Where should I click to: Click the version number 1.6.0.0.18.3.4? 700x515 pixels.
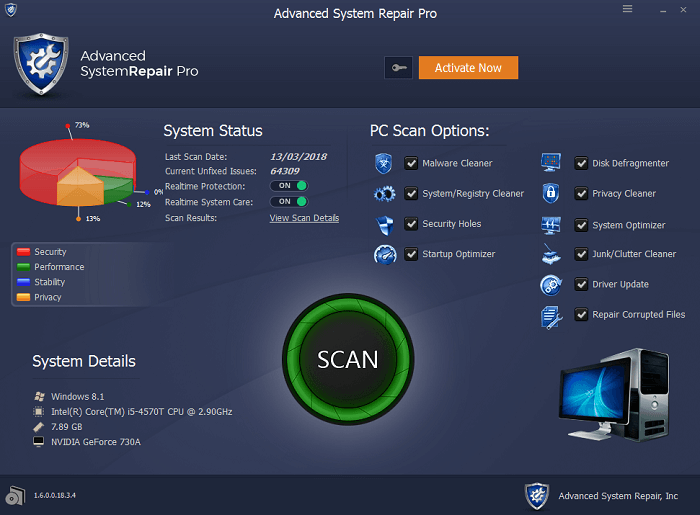point(55,495)
